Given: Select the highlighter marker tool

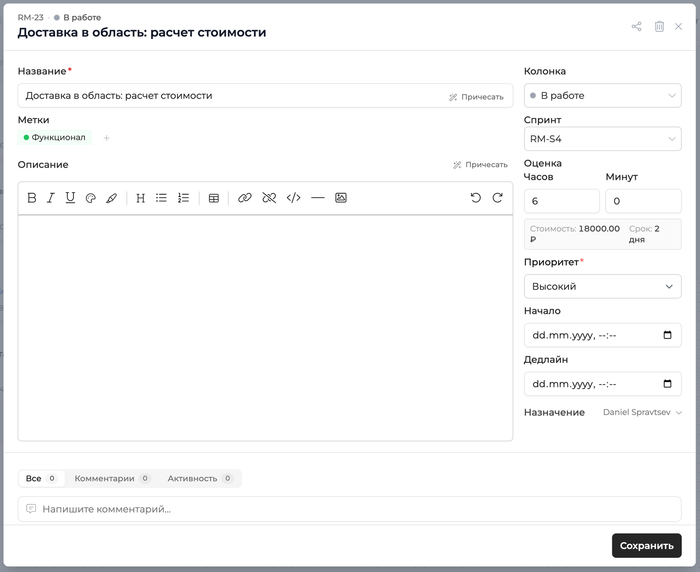Looking at the screenshot, I should point(112,198).
